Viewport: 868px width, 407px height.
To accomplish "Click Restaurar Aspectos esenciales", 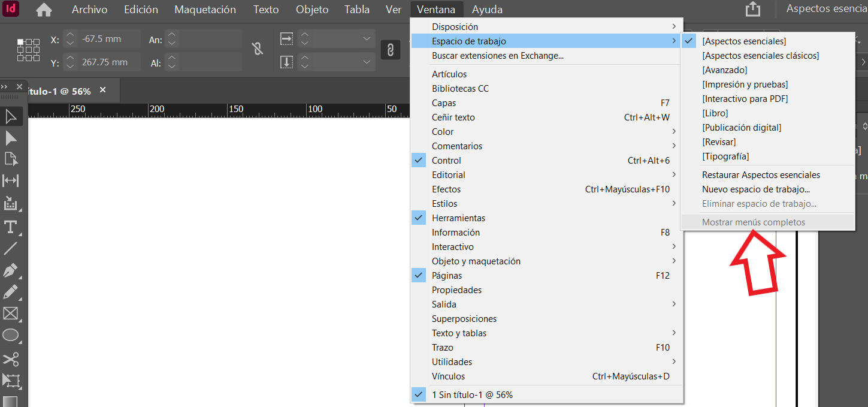I will click(760, 174).
